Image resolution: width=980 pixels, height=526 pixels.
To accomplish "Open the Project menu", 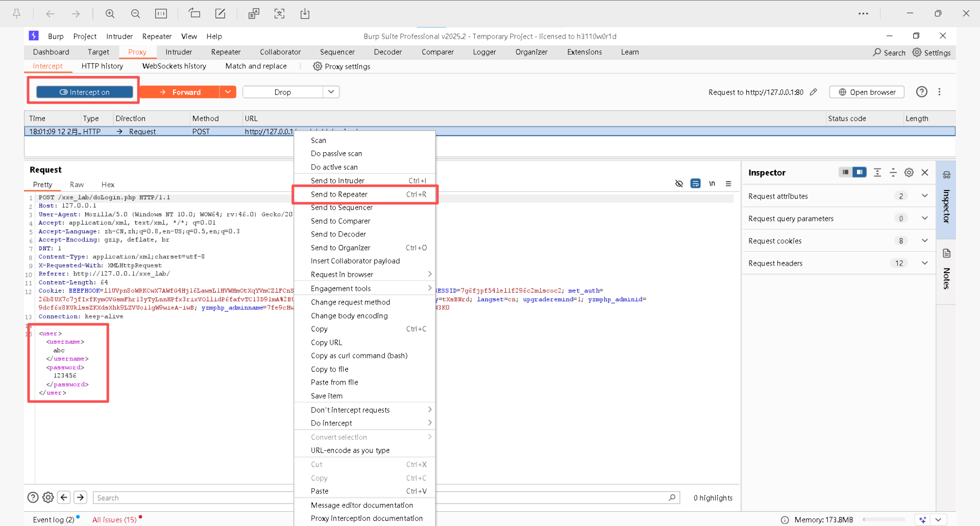I will (x=85, y=36).
